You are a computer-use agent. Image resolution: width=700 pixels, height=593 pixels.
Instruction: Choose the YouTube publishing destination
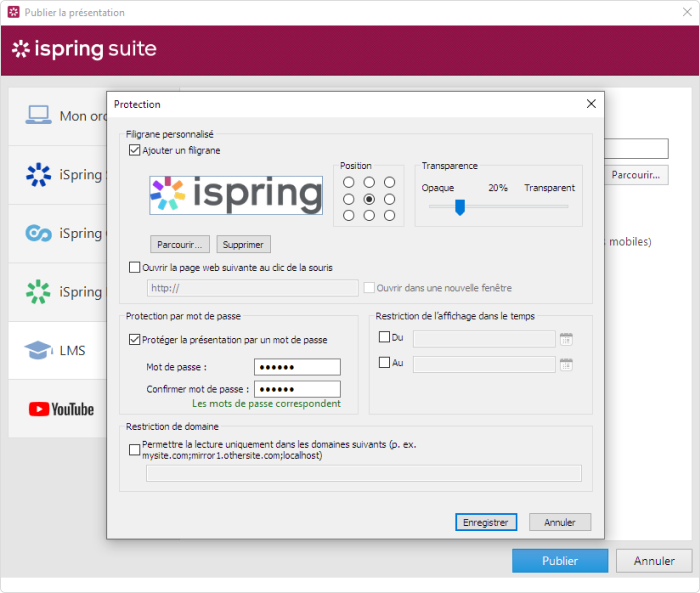pos(61,409)
